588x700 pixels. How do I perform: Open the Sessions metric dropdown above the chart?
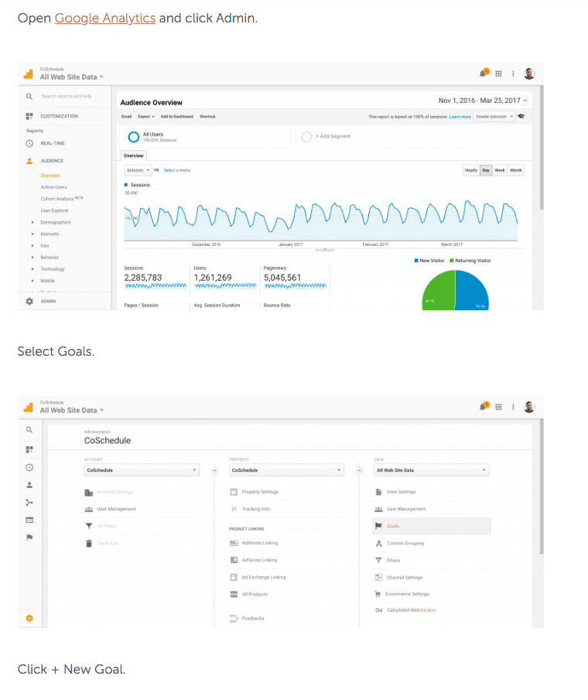[x=138, y=170]
